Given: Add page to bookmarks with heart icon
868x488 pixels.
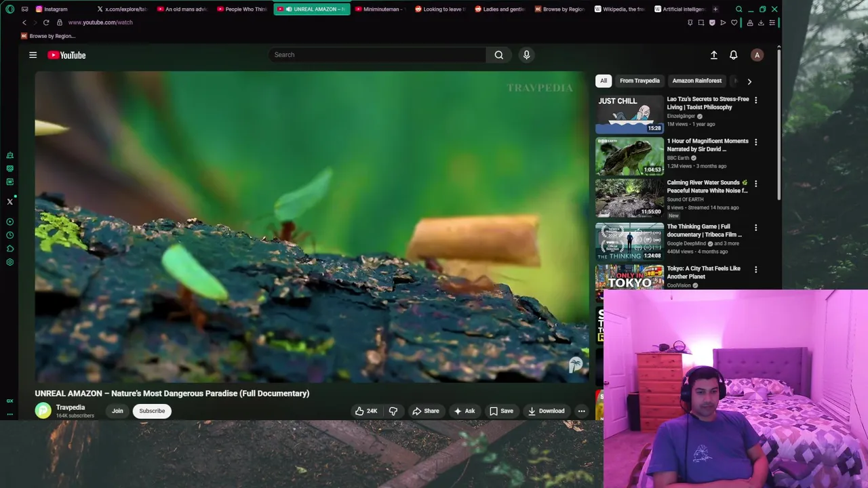Looking at the screenshot, I should click(734, 22).
